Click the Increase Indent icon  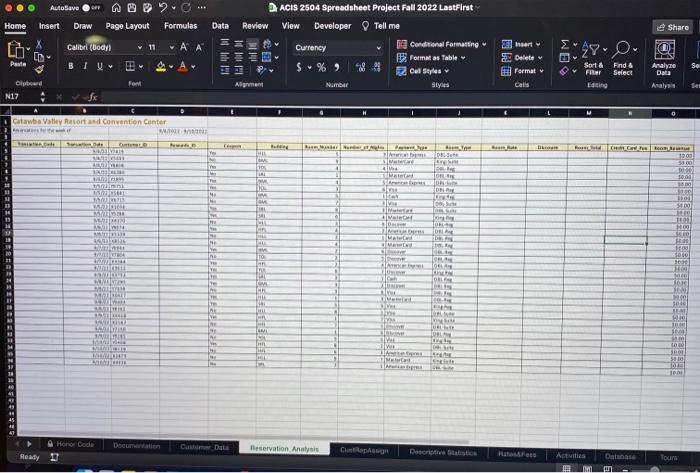(239, 70)
